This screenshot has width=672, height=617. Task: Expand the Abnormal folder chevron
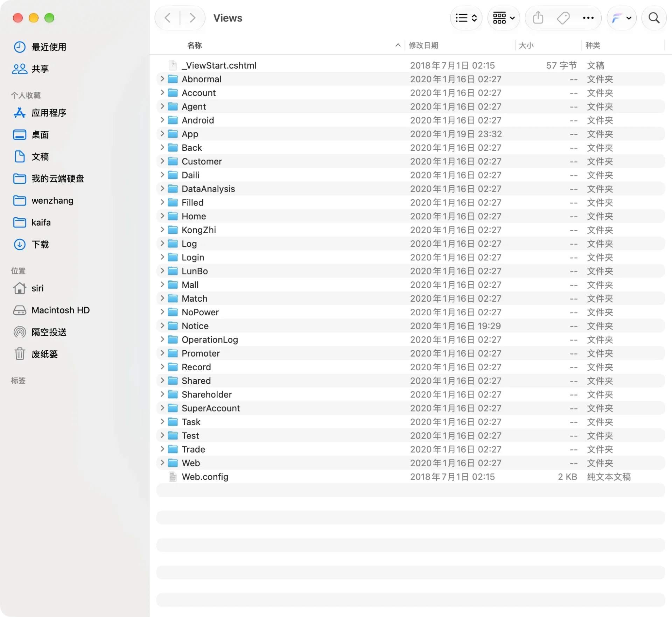pyautogui.click(x=162, y=79)
